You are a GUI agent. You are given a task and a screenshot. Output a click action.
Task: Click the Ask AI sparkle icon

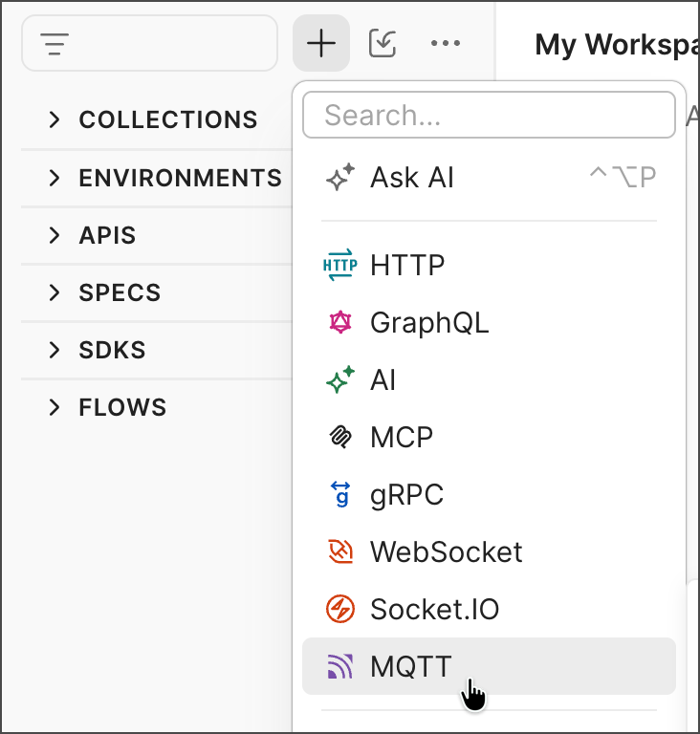pyautogui.click(x=340, y=178)
